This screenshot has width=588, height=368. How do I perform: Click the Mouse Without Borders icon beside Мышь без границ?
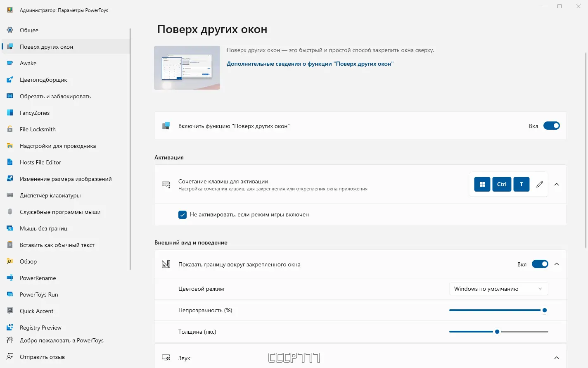[10, 228]
